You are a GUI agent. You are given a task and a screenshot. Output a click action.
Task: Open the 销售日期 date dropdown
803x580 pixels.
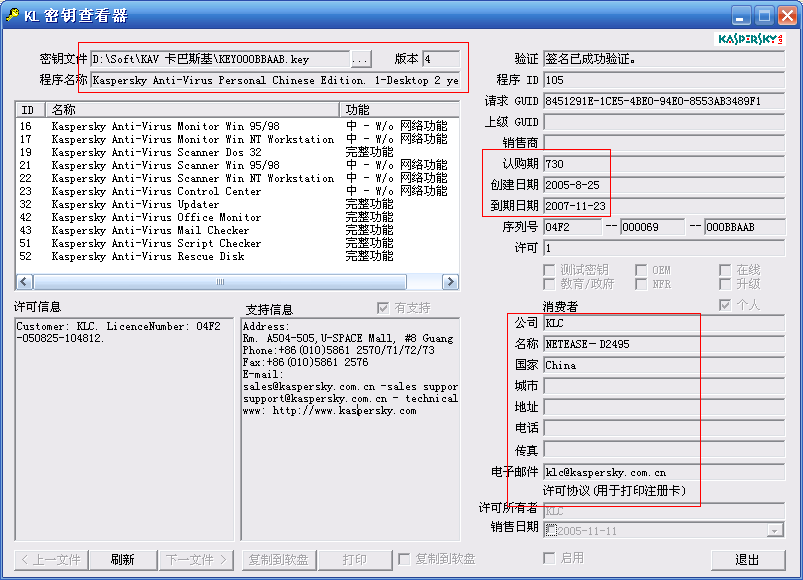[775, 530]
